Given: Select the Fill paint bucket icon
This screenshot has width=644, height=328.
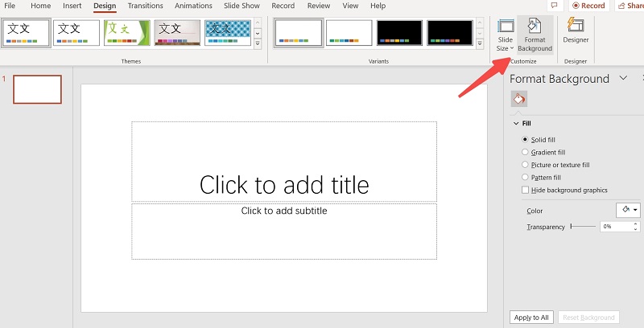Looking at the screenshot, I should (x=519, y=99).
